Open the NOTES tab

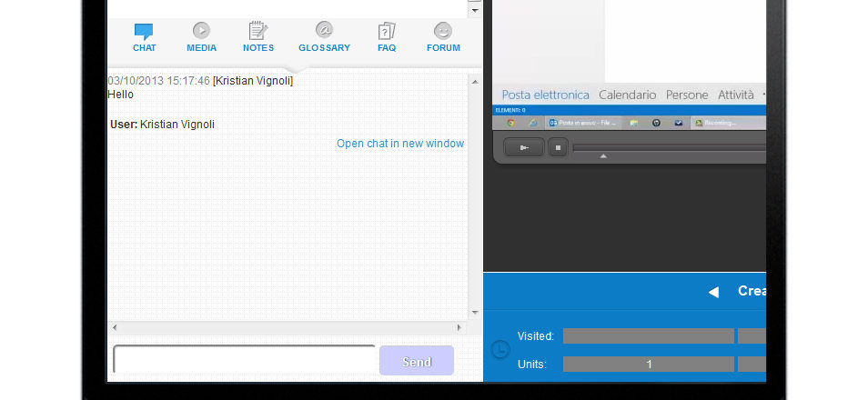tap(258, 37)
